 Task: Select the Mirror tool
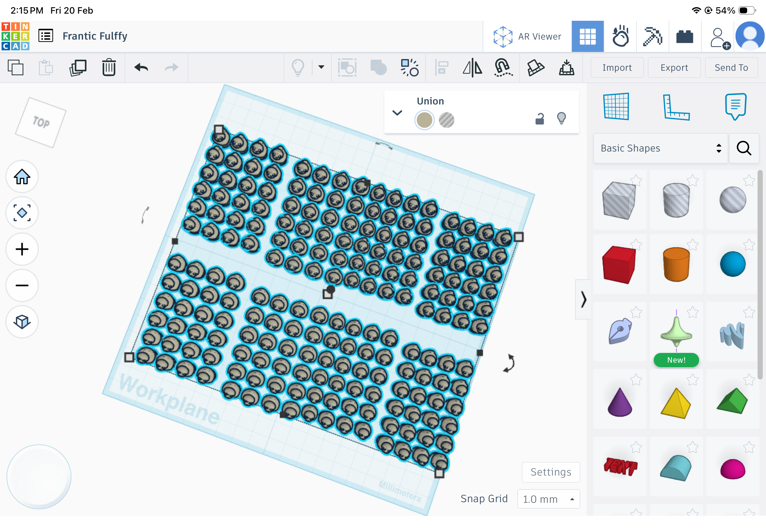click(x=472, y=68)
